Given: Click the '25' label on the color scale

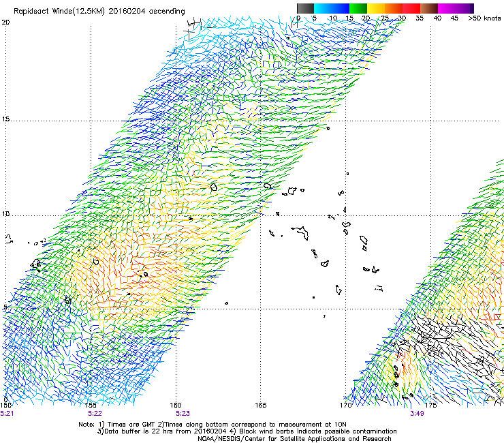Looking at the screenshot, I should [x=385, y=18].
